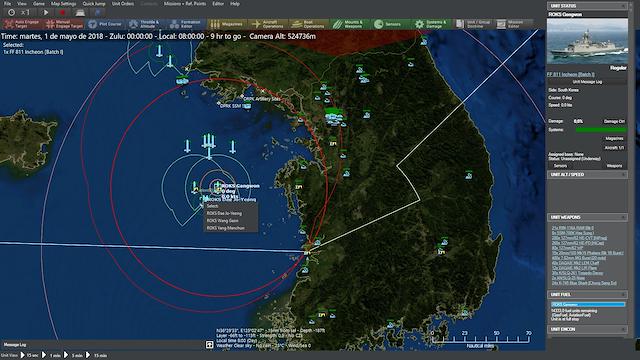Click the x1 time compression indicator
Viewport: 640px width, 360px height.
pyautogui.click(x=26, y=13)
